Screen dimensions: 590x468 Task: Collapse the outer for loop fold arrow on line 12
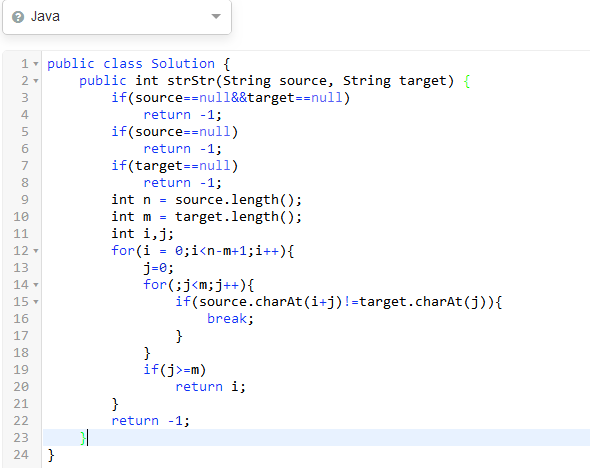36,251
